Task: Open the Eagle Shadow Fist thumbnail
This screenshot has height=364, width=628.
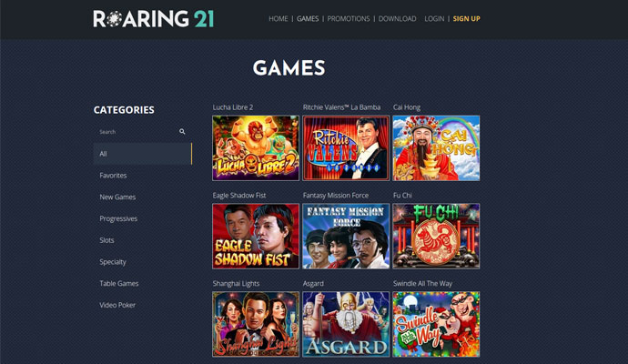Action: coord(256,237)
